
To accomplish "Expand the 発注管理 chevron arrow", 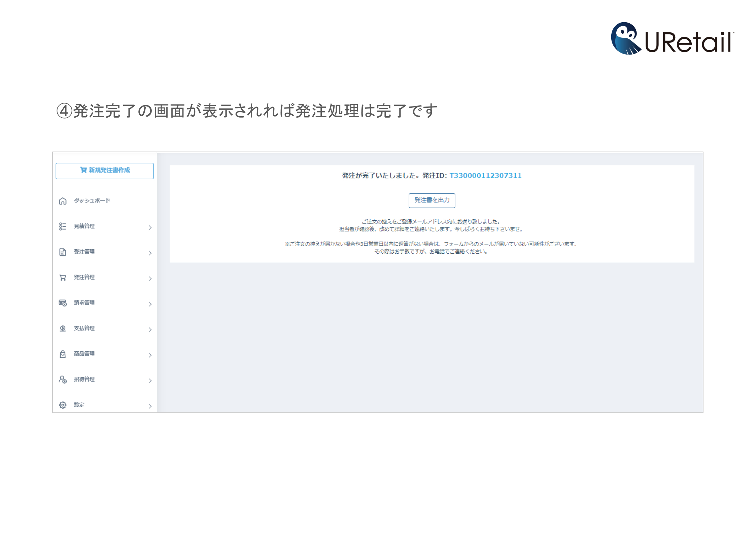I will click(x=150, y=279).
